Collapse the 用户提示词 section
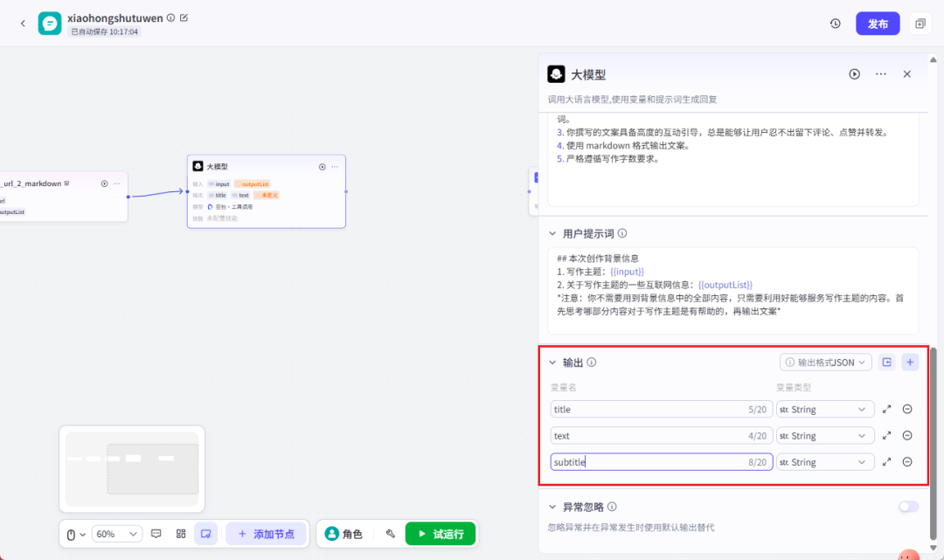 tap(552, 233)
